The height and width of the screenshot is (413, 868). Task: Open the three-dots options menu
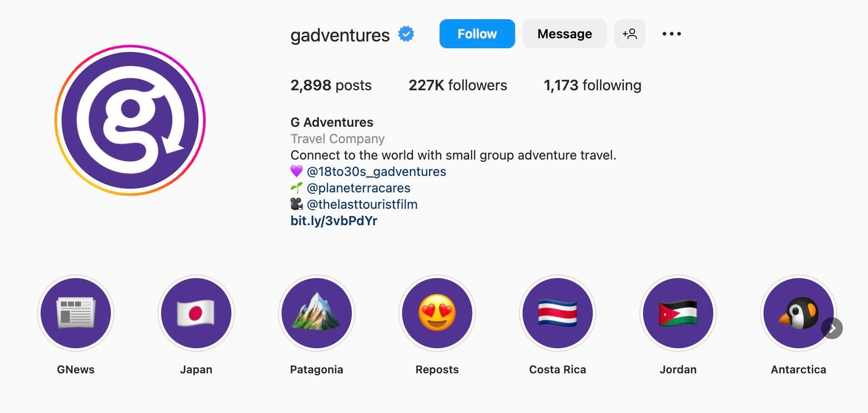pyautogui.click(x=671, y=34)
